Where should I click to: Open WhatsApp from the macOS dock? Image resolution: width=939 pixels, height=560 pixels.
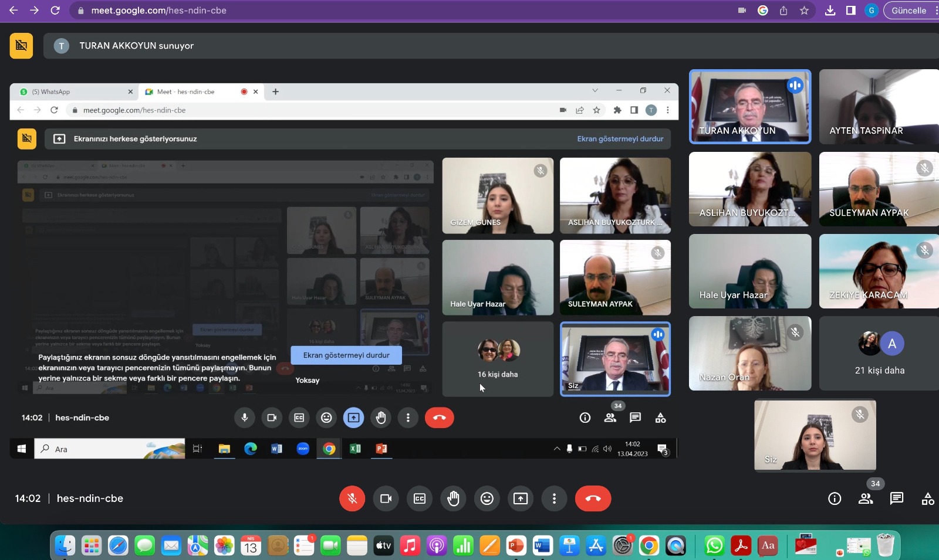[x=714, y=546]
